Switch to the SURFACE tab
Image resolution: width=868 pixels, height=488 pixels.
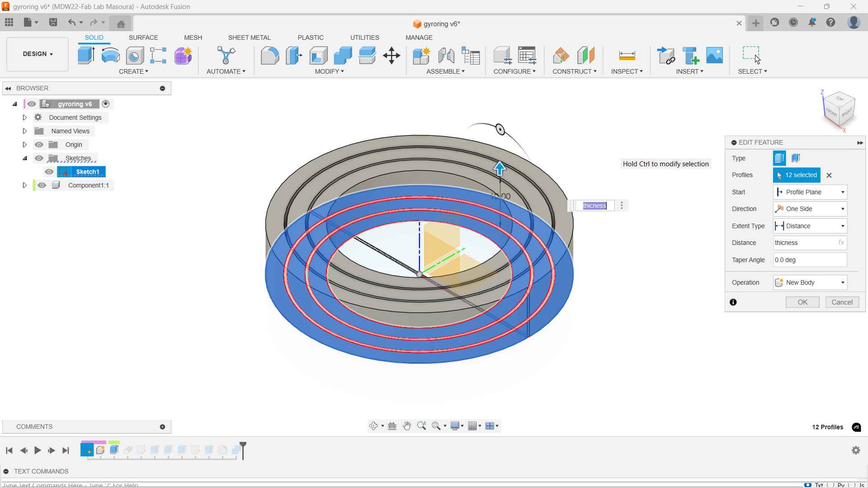tap(143, 38)
